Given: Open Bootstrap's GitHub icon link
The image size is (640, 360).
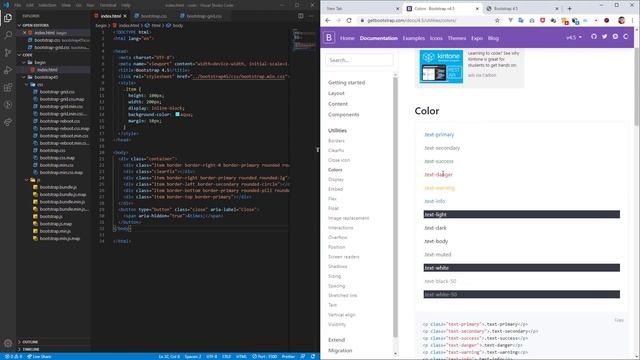Looking at the screenshot, I should (593, 37).
